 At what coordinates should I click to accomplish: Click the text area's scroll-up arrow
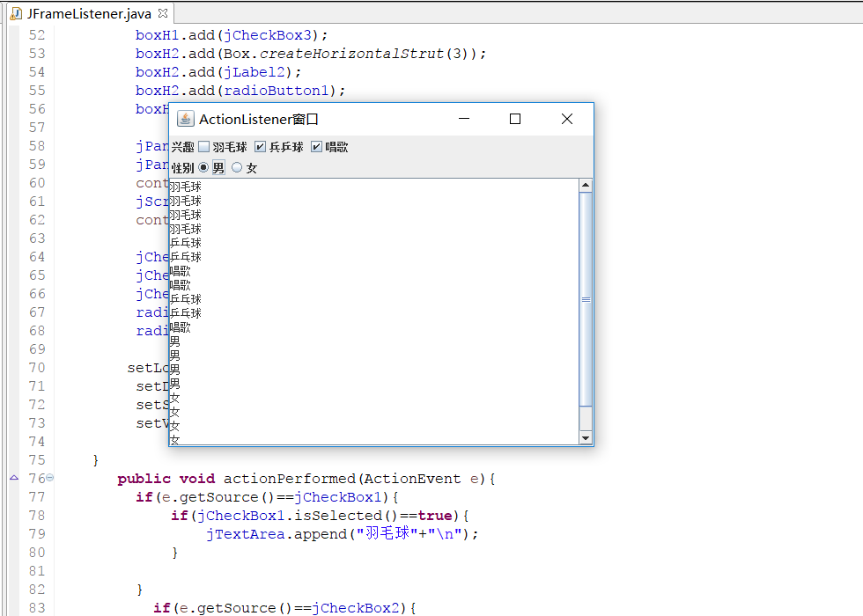586,186
